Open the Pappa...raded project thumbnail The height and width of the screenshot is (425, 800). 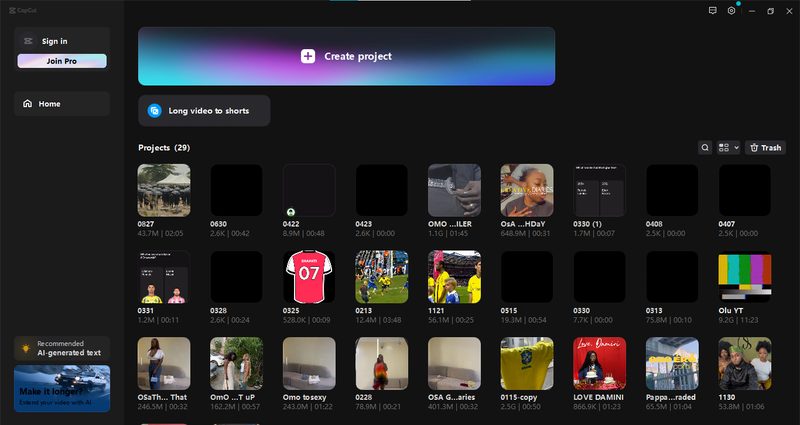(672, 364)
